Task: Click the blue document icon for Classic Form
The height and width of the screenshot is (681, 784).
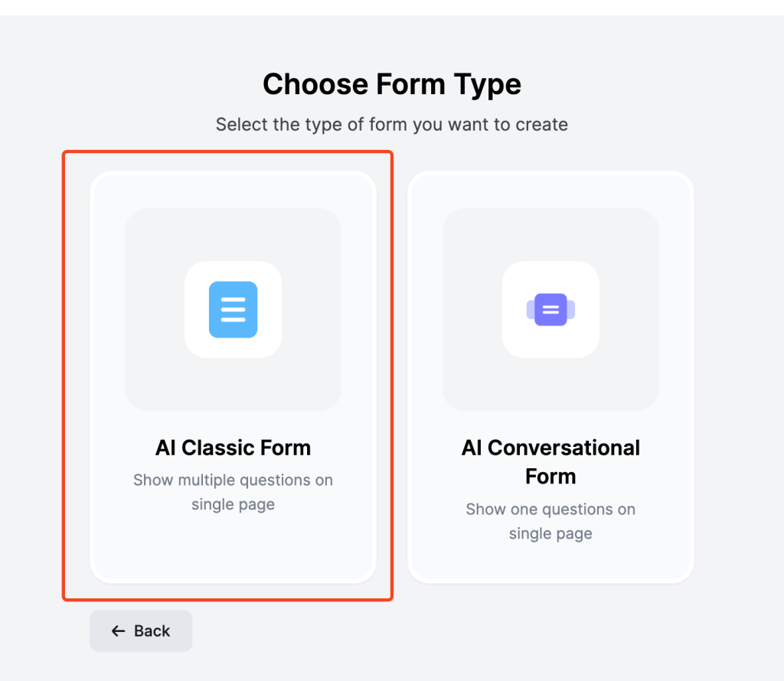Action: tap(233, 309)
